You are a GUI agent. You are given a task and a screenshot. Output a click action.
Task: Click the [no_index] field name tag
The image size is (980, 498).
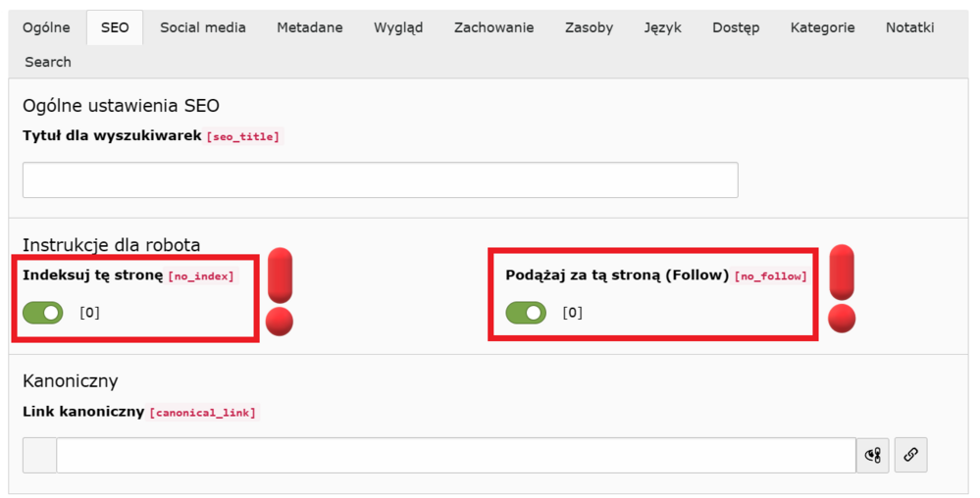tap(201, 276)
